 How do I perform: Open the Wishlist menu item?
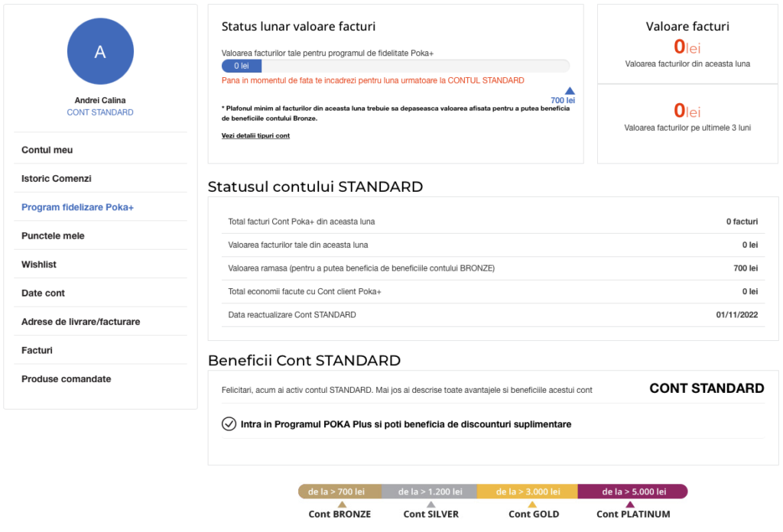pyautogui.click(x=39, y=264)
